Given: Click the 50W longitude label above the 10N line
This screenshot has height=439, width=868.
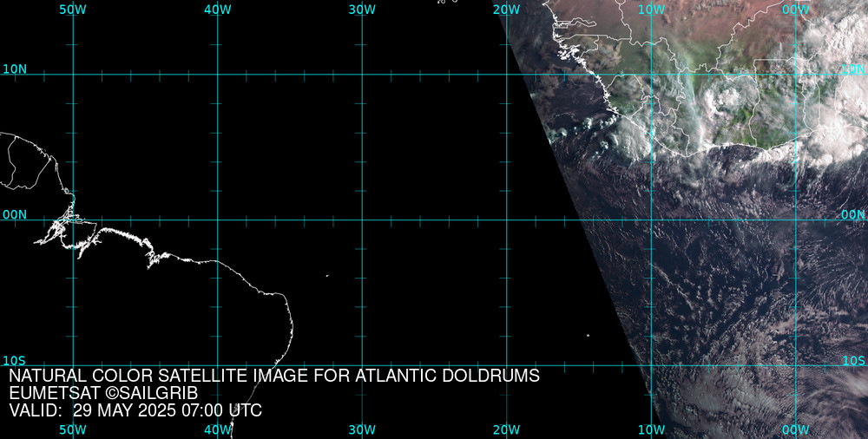Looking at the screenshot, I should point(73,10).
